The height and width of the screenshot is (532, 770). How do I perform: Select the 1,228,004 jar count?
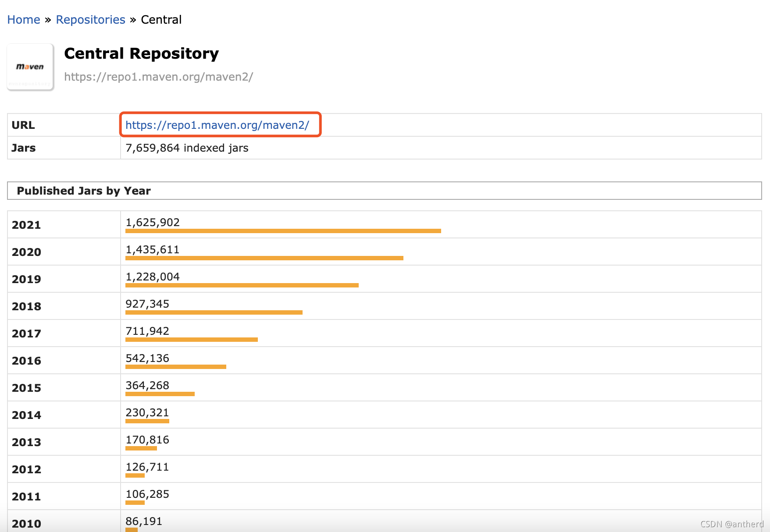[x=153, y=277]
